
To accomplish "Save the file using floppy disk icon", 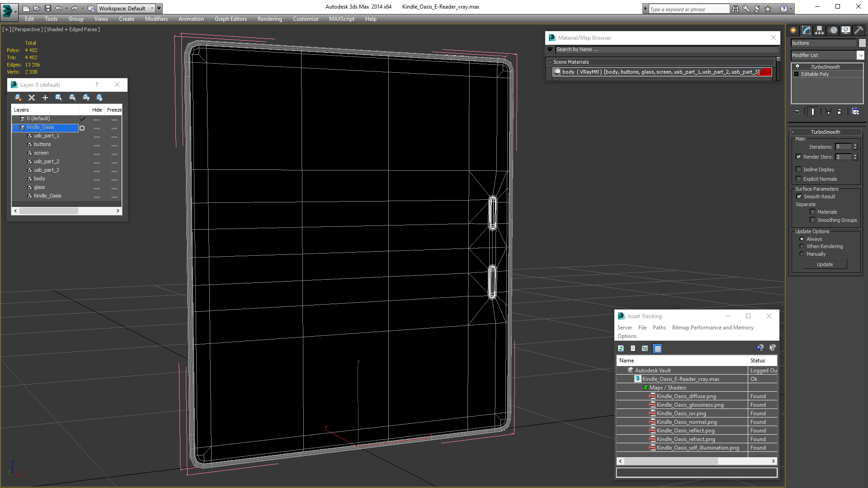I will pos(47,8).
